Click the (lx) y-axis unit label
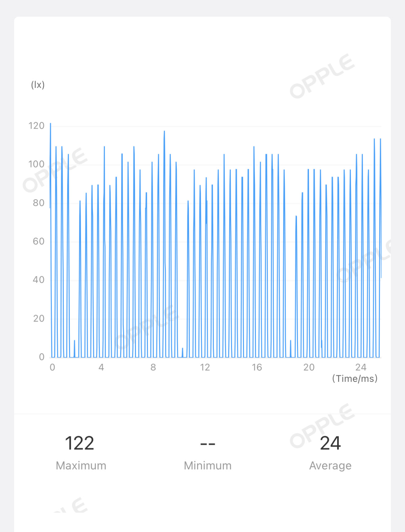 [x=38, y=85]
